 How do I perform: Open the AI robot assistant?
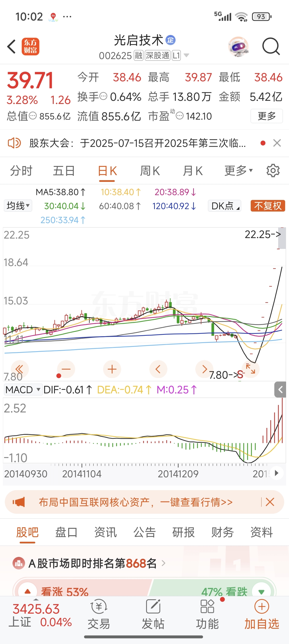tap(238, 47)
